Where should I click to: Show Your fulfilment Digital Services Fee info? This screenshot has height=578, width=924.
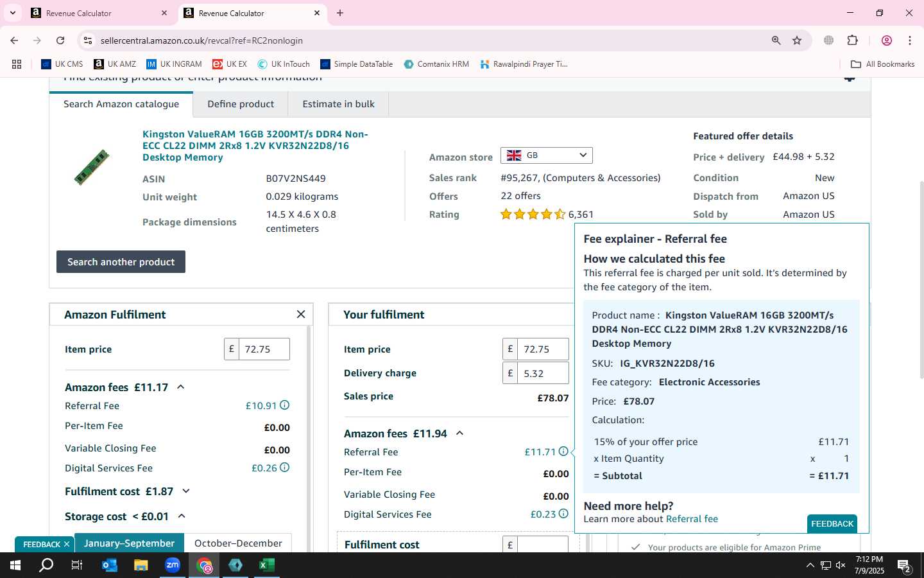pyautogui.click(x=563, y=514)
